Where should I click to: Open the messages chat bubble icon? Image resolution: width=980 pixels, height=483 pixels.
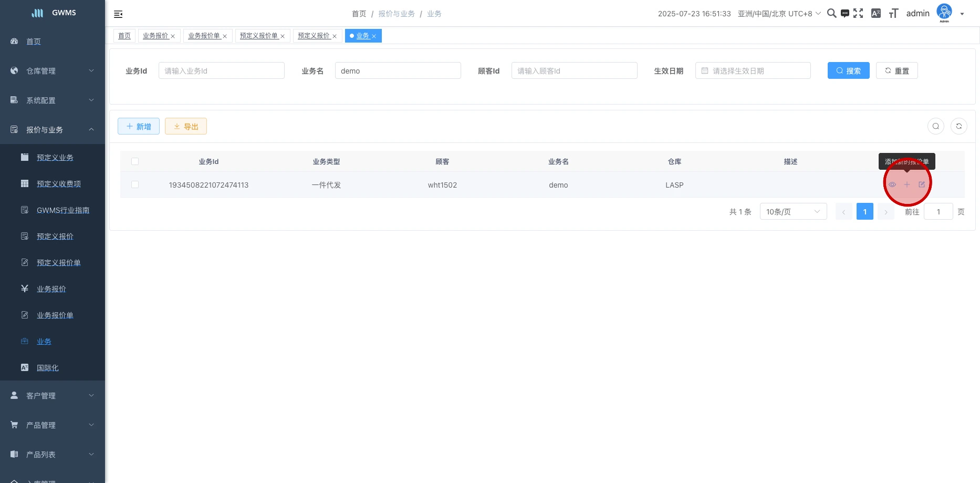pos(845,14)
